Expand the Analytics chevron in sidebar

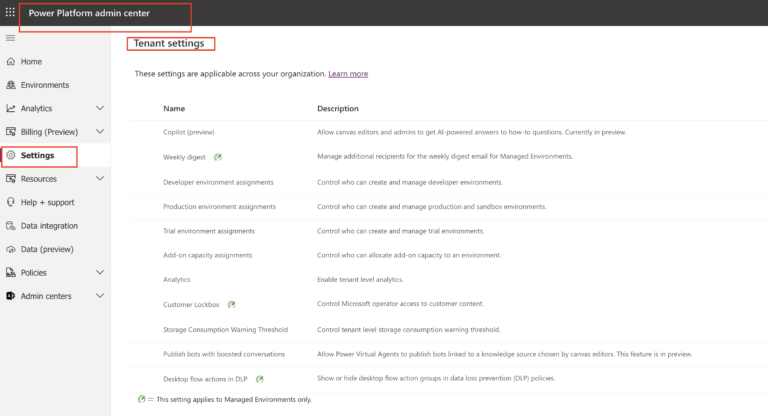point(100,108)
